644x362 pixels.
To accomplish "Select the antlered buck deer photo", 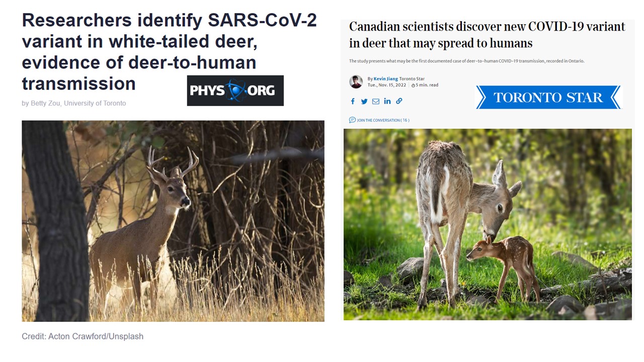I will 173,221.
